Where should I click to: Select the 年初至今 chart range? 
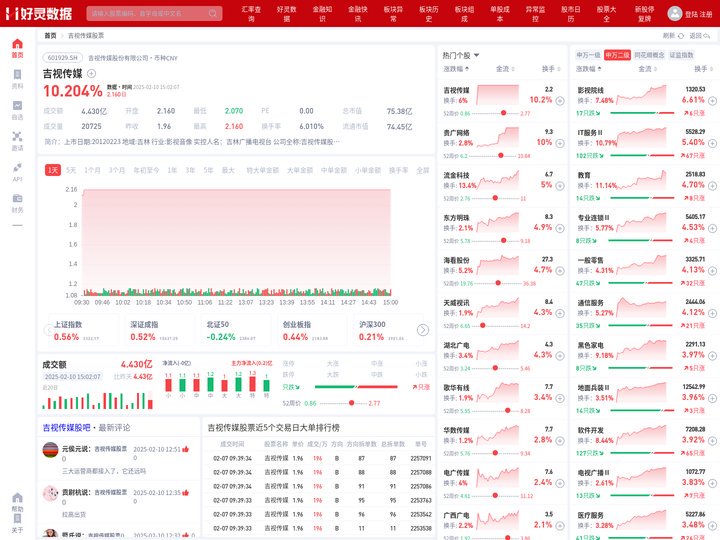tap(146, 170)
